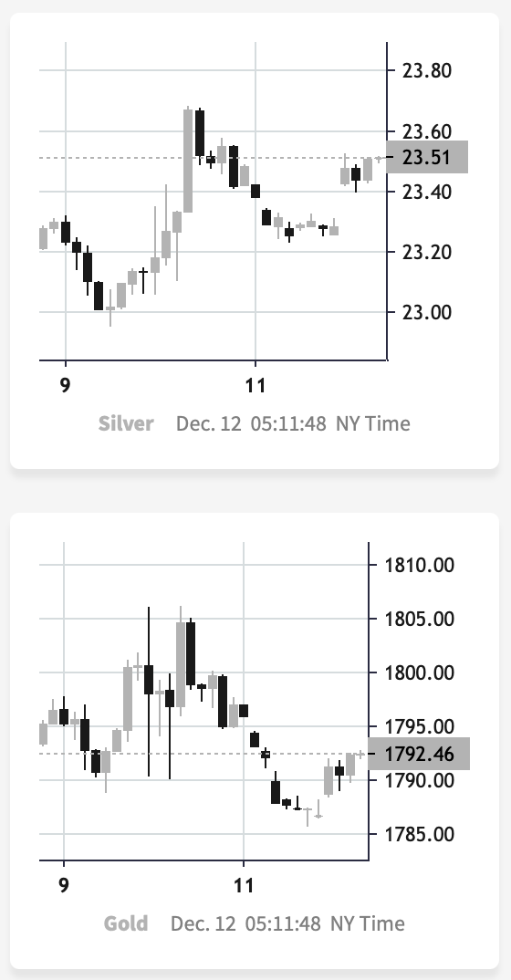Click the Gold chart timestamp Dec. 12 05:11:48
The height and width of the screenshot is (980, 511).
(245, 923)
